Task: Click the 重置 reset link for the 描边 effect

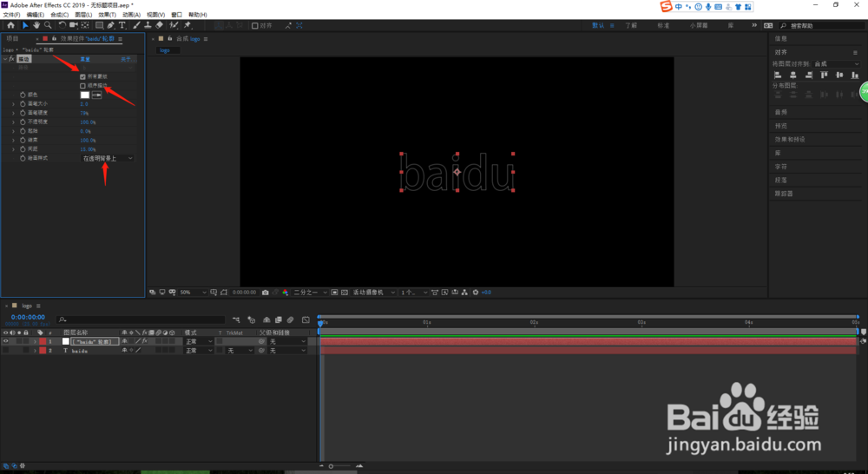Action: pos(85,59)
